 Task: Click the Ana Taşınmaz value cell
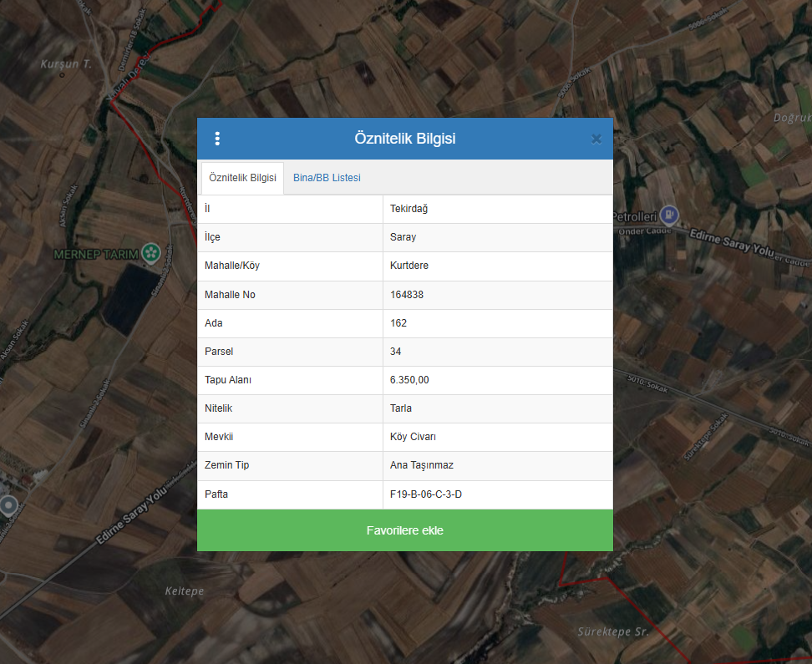coord(421,465)
